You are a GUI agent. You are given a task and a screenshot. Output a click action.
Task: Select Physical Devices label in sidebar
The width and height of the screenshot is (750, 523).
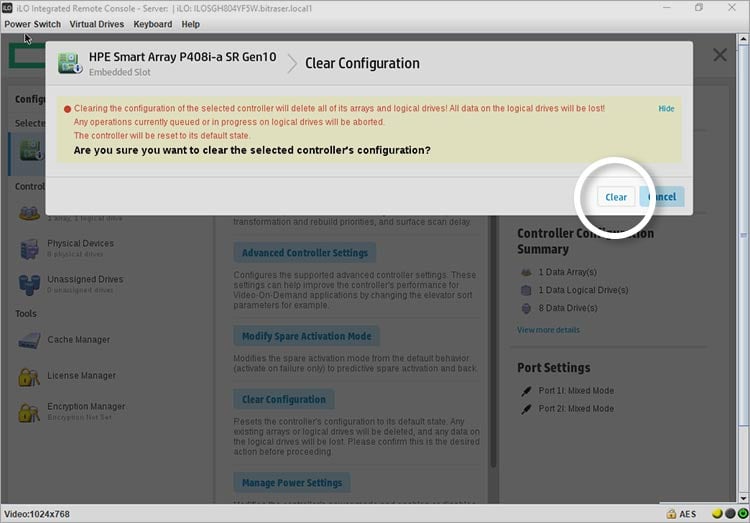(x=80, y=243)
